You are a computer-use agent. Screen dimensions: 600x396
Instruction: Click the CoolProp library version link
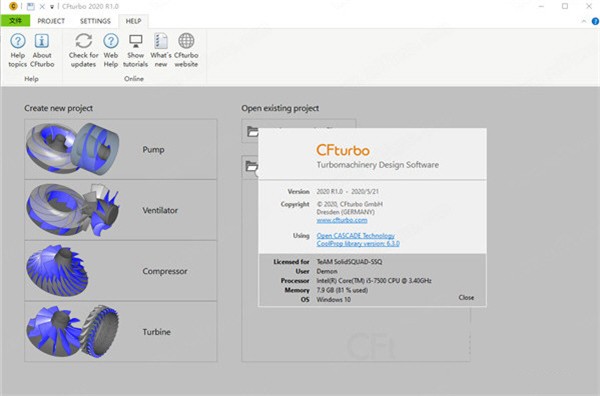tap(358, 243)
